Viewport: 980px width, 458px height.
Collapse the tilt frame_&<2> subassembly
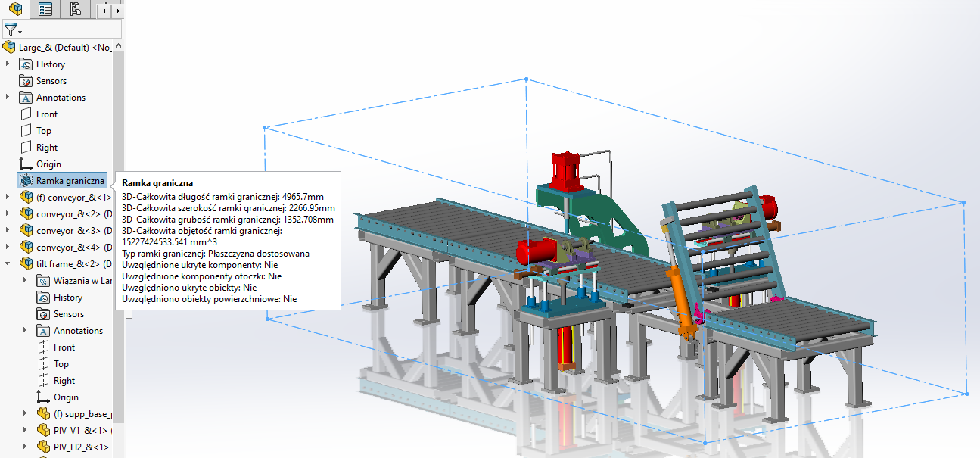[x=8, y=263]
